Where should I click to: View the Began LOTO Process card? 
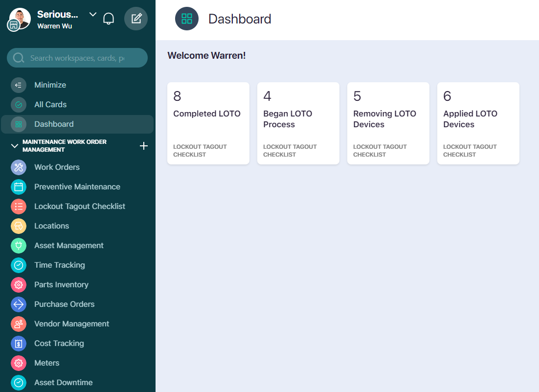[x=298, y=123]
